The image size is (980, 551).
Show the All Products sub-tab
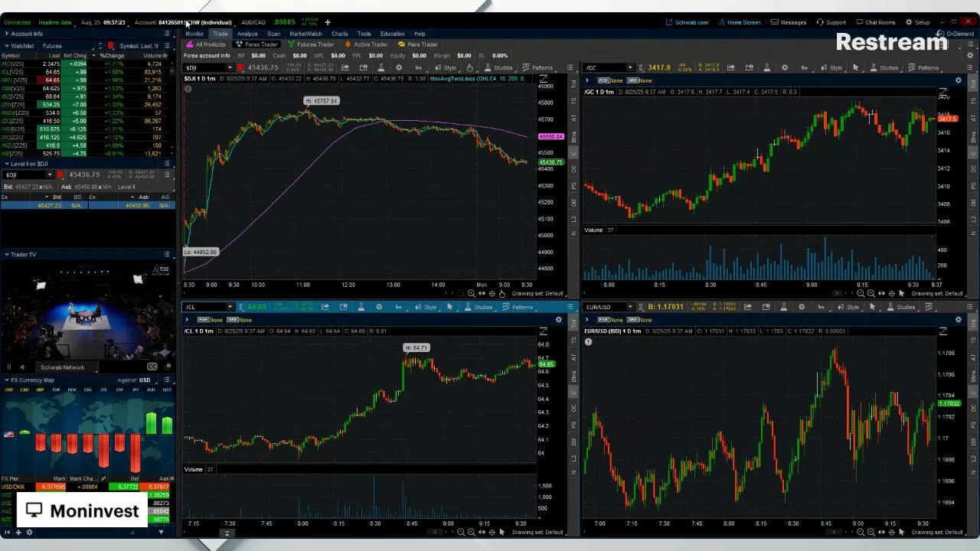(x=207, y=44)
